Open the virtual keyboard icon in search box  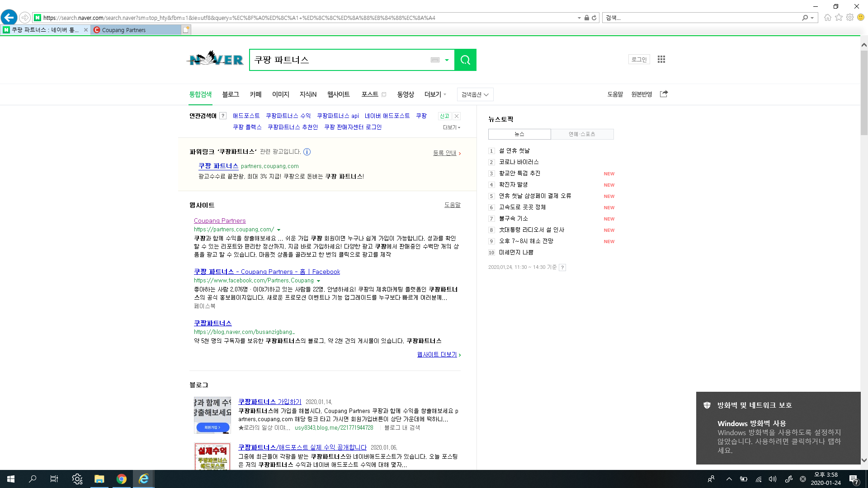coord(435,60)
